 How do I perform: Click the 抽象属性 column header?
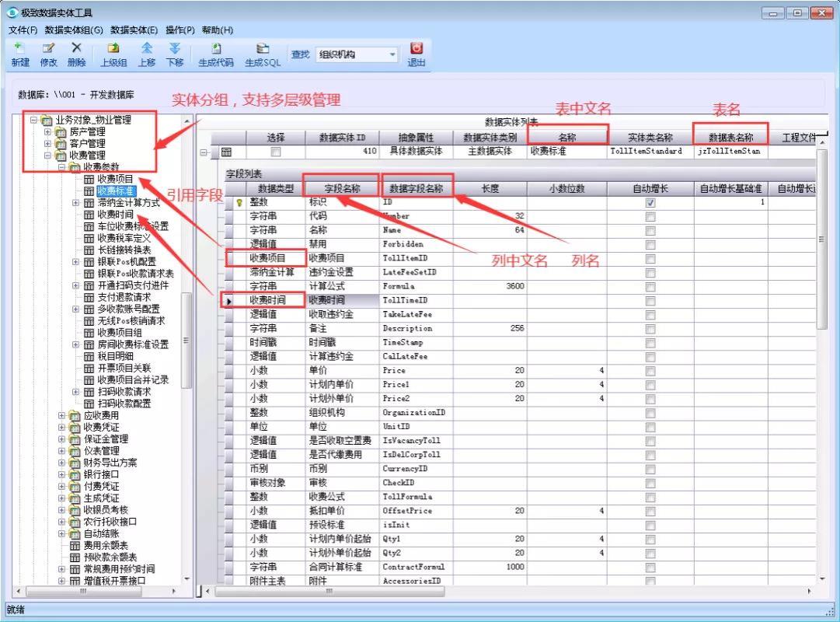point(417,138)
